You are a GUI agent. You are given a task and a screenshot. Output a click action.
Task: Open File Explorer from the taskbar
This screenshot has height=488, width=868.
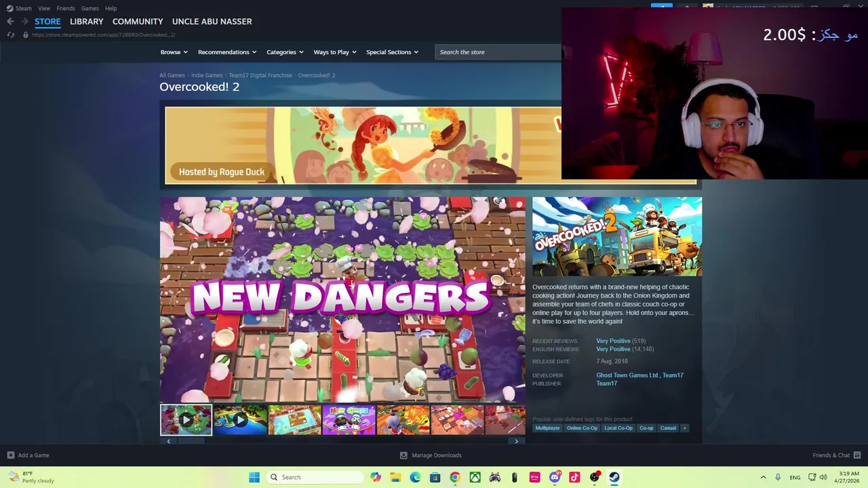[x=395, y=477]
